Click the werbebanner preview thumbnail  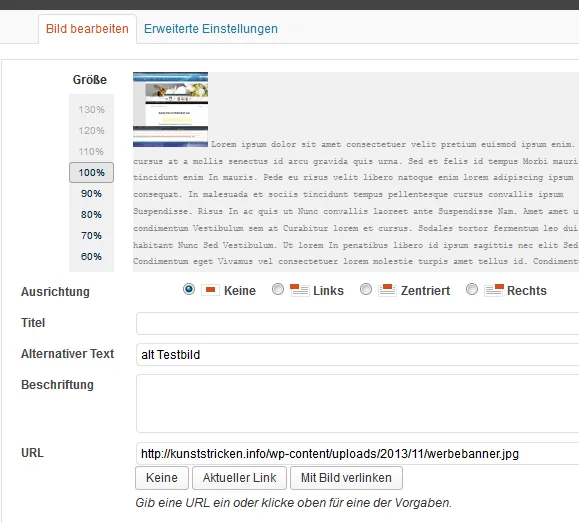[x=171, y=110]
